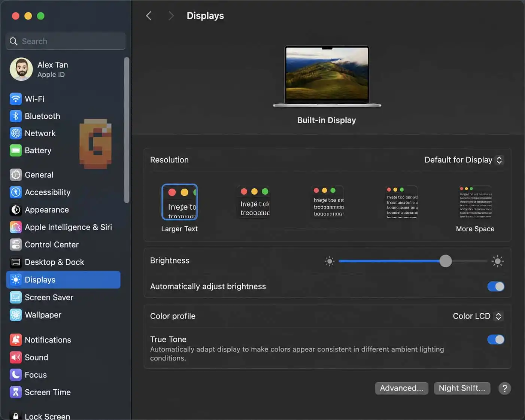Open the Color LCD profile dropdown
Screen dimensions: 525x420
tap(477, 316)
